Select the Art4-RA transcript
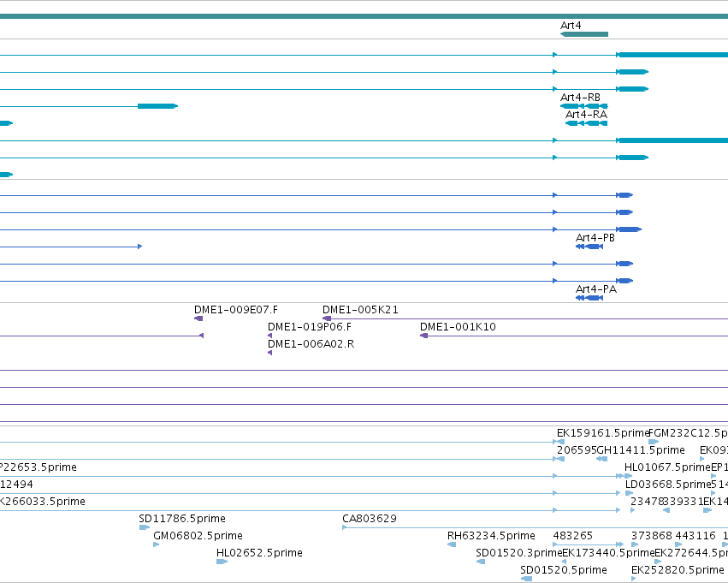This screenshot has width=728, height=583. [x=586, y=123]
